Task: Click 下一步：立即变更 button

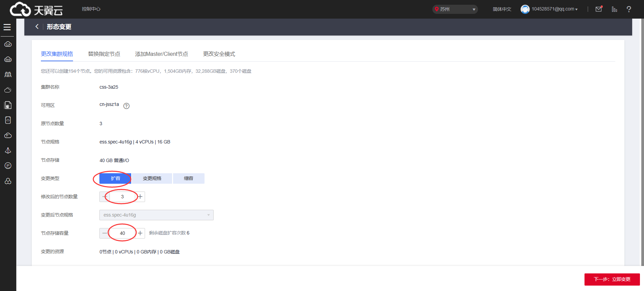Action: [x=612, y=279]
